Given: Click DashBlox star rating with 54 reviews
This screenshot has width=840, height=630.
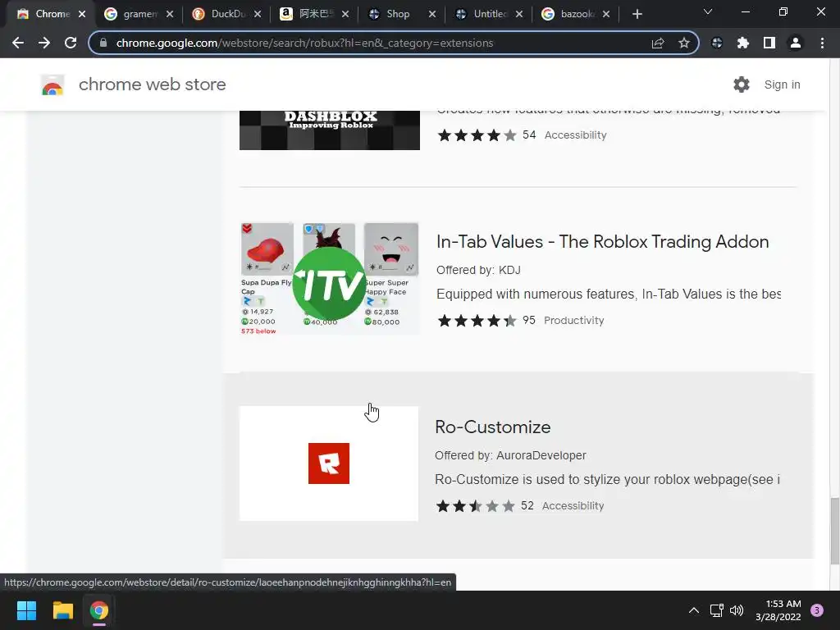Looking at the screenshot, I should 477,135.
